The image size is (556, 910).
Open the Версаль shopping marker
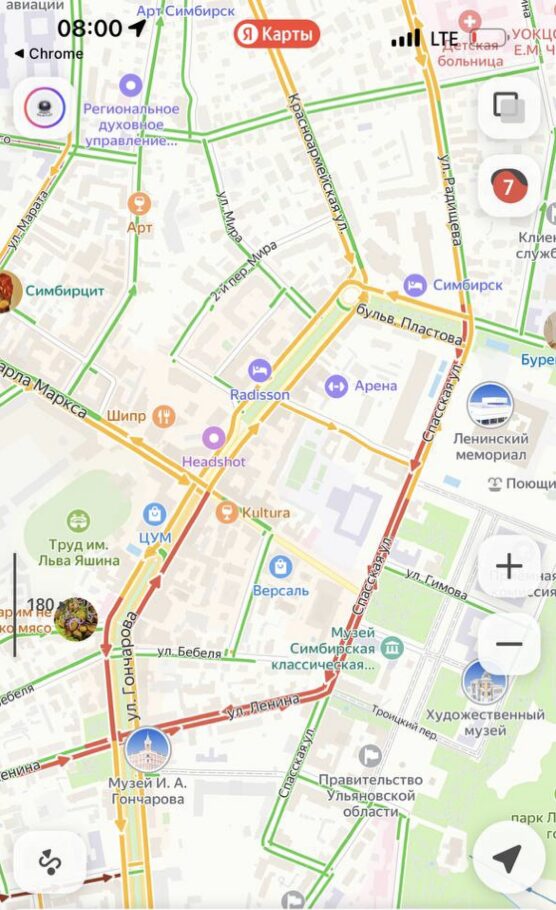[280, 566]
